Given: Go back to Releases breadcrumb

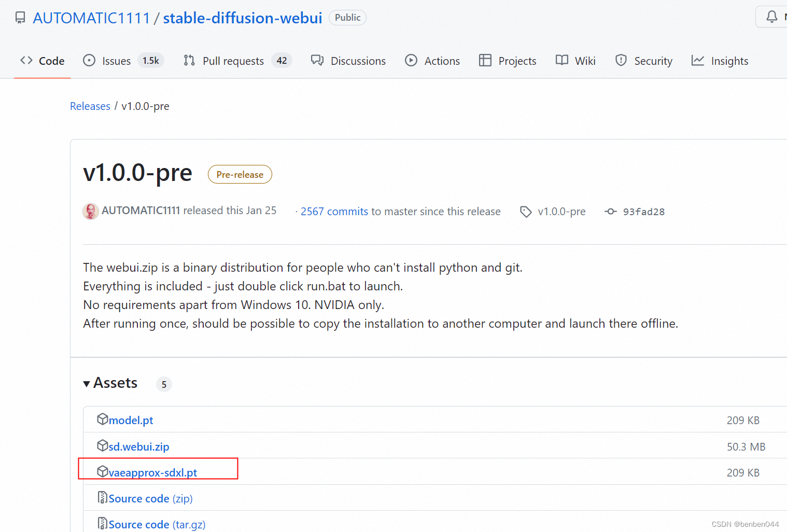Looking at the screenshot, I should (x=90, y=106).
